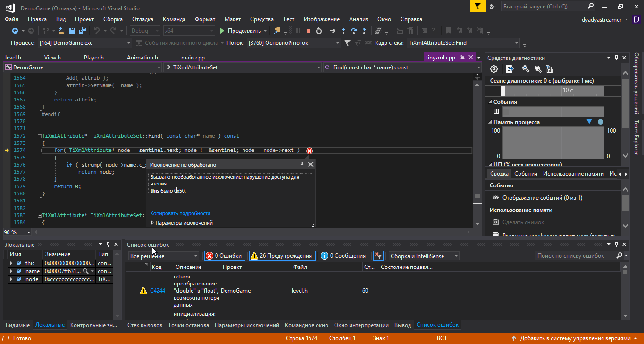Click the red exception error icon in code

coord(309,151)
